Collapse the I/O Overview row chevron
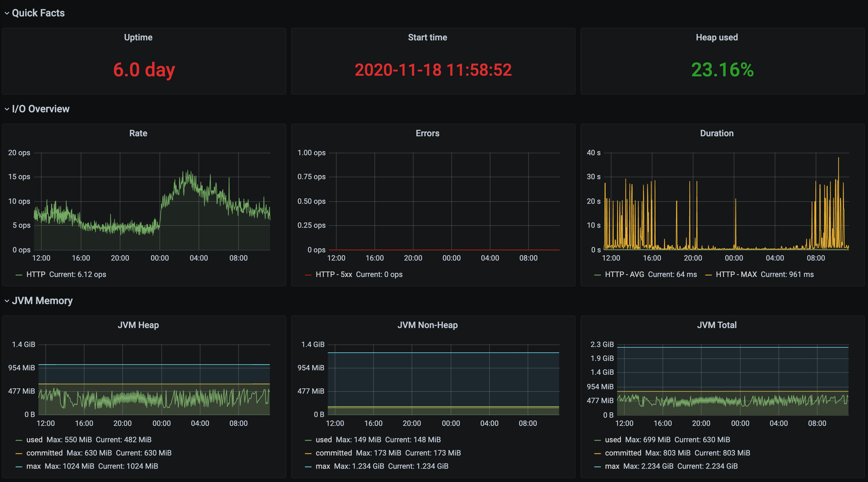 pyautogui.click(x=7, y=109)
